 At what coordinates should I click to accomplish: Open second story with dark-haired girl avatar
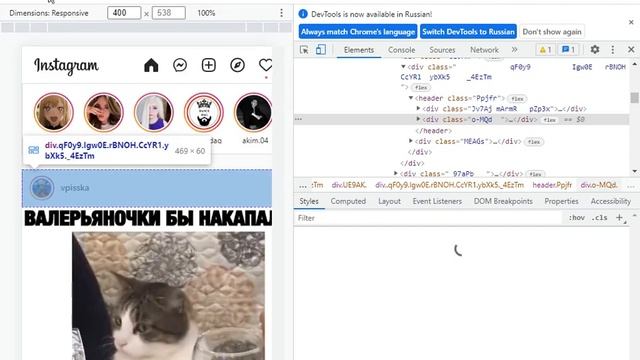pos(104,112)
